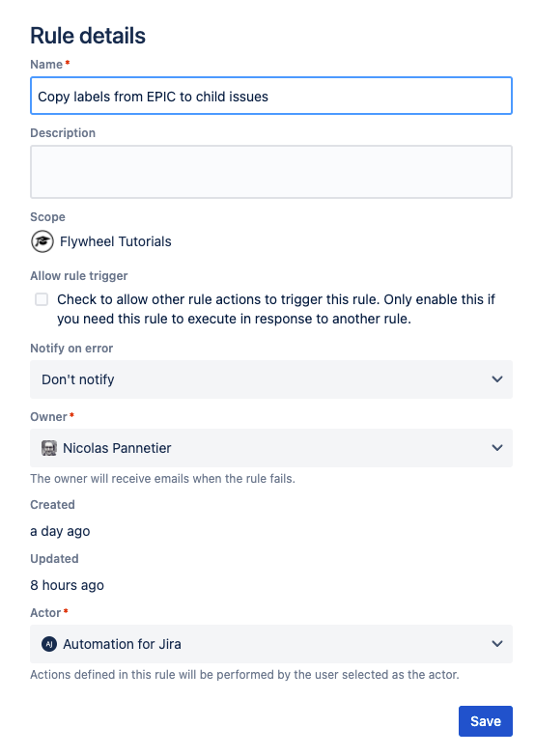Click the Owner dropdown chevron arrow
Screen dimensions: 535x756
497,447
